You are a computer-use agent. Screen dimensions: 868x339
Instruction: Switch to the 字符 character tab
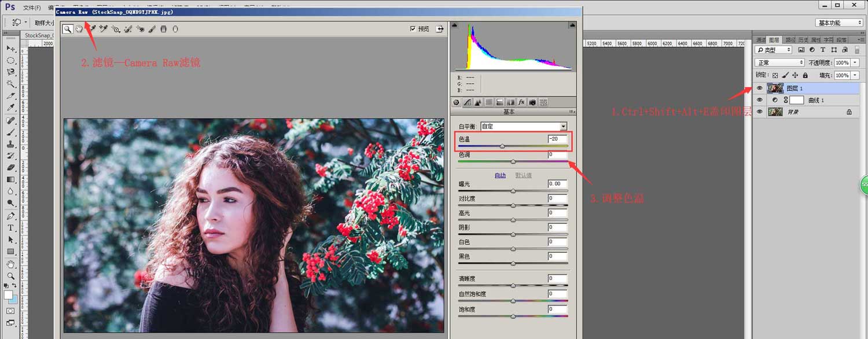pos(829,40)
